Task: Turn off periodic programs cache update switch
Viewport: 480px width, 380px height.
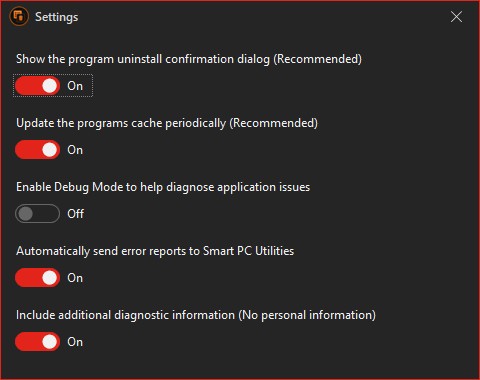Action: 37,150
